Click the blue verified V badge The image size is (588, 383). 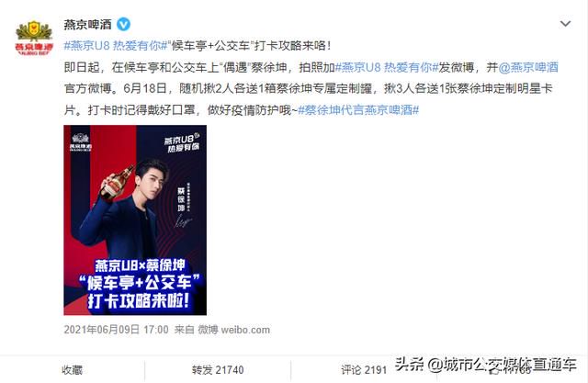click(x=123, y=25)
